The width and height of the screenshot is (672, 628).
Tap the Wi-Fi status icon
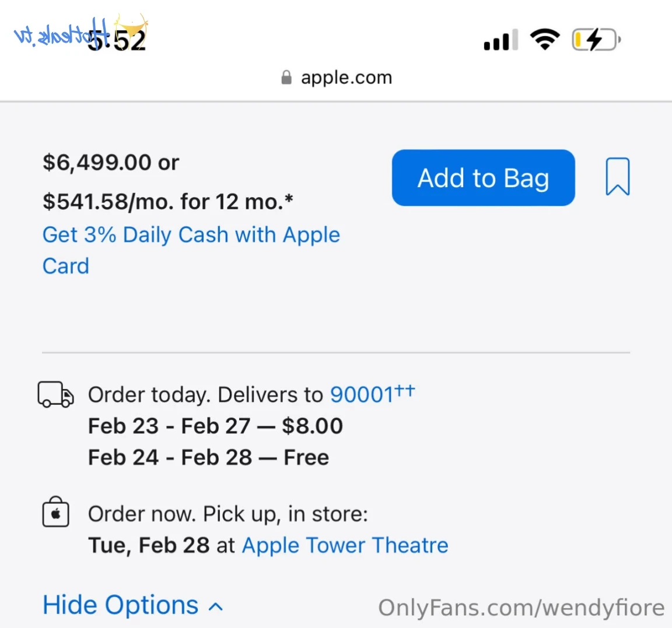[545, 40]
